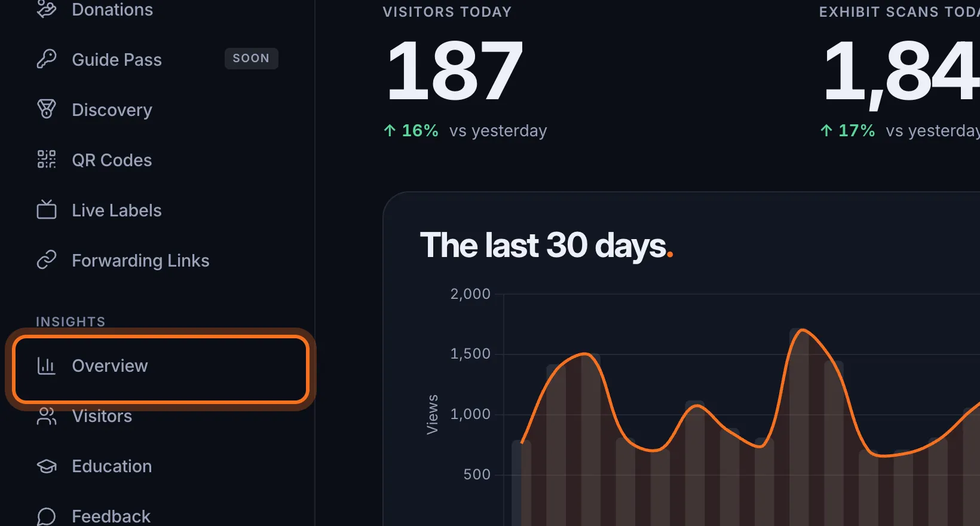This screenshot has height=526, width=980.
Task: Click the 1,500 y-axis label
Action: tap(470, 354)
